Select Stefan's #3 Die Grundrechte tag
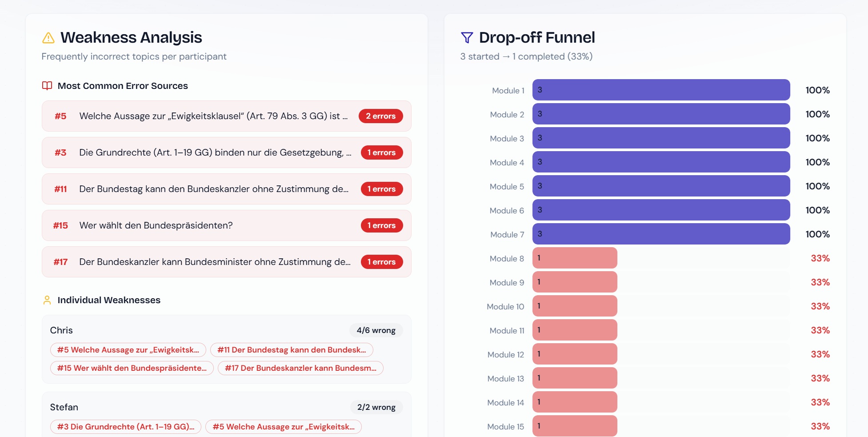The width and height of the screenshot is (868, 437). click(x=126, y=427)
